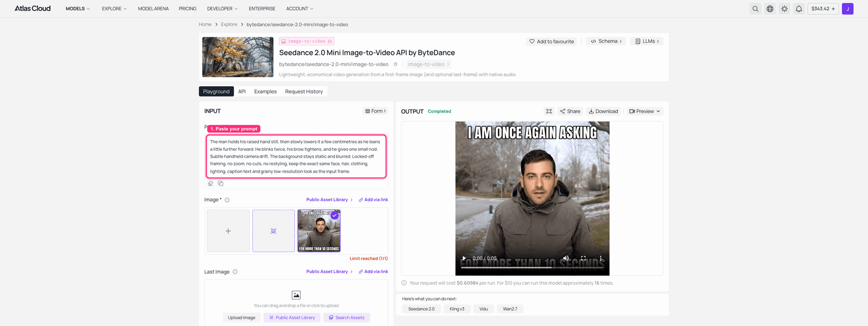
Task: Expand the EXPLORE menu
Action: [114, 9]
